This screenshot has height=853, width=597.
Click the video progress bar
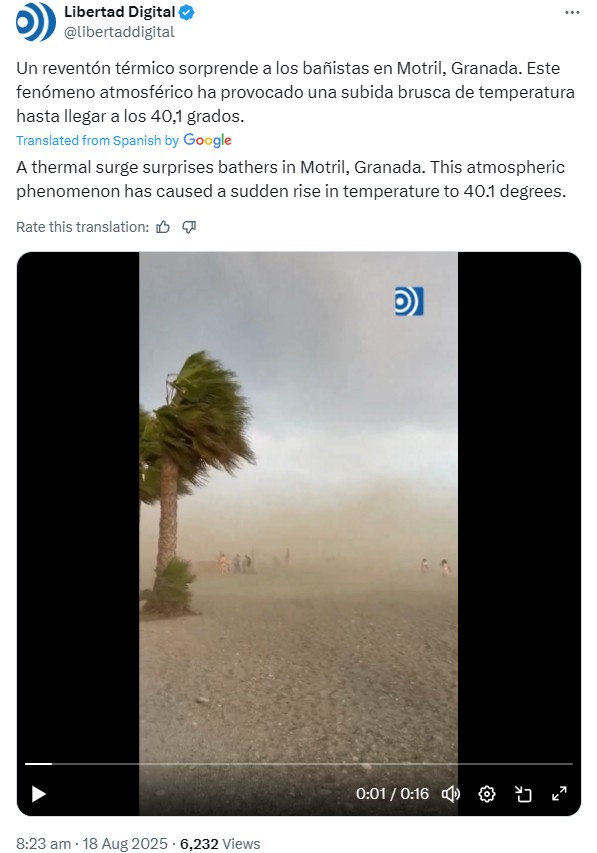coord(299,764)
